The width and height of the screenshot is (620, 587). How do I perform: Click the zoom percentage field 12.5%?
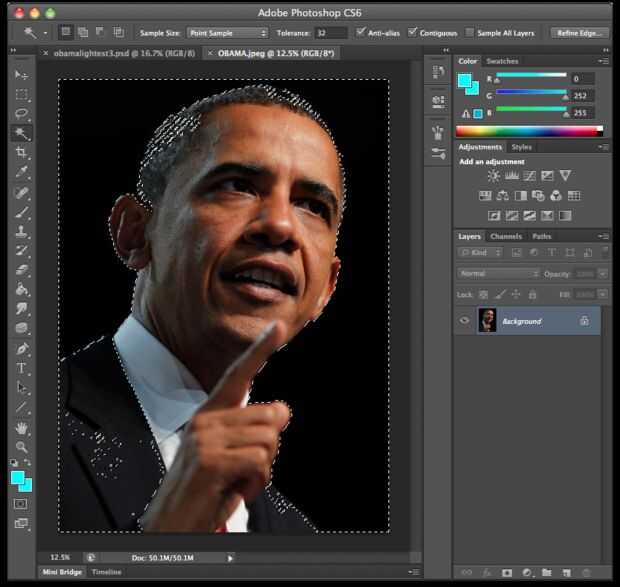click(x=60, y=557)
